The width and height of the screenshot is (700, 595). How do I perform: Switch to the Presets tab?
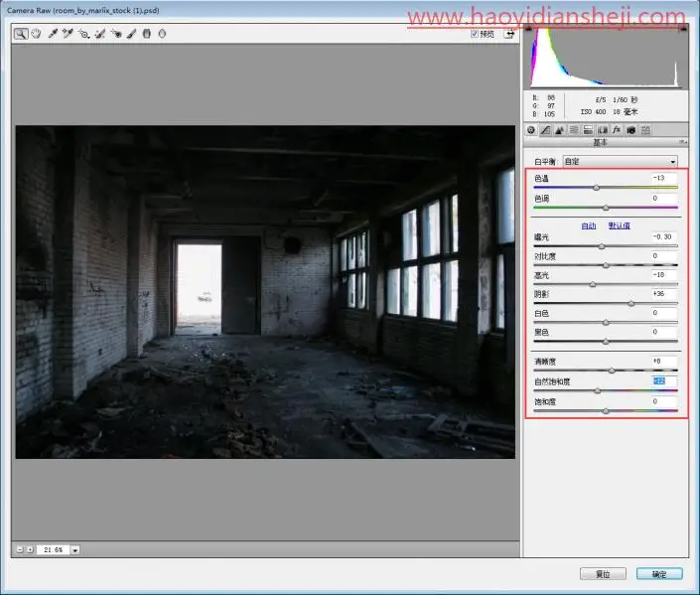(645, 130)
